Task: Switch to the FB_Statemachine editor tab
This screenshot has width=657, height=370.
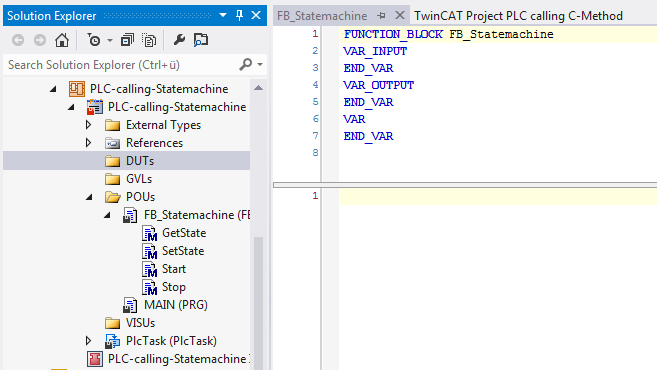Action: (x=322, y=16)
